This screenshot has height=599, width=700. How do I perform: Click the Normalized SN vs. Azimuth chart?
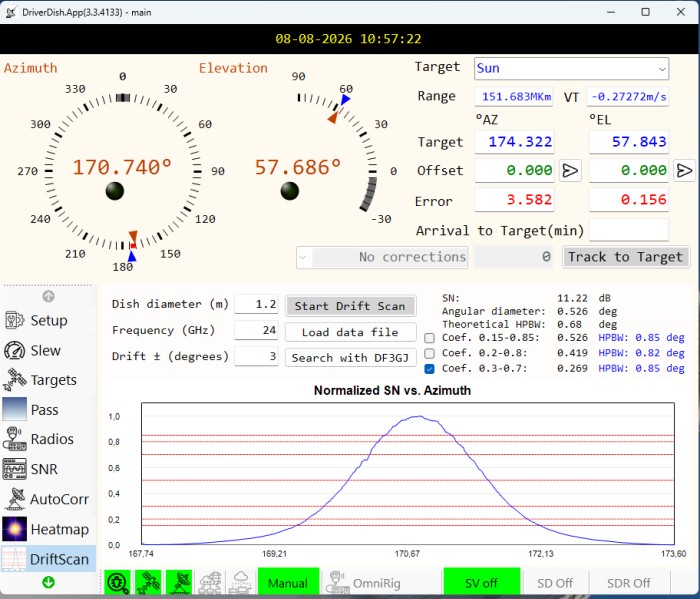(x=408, y=474)
